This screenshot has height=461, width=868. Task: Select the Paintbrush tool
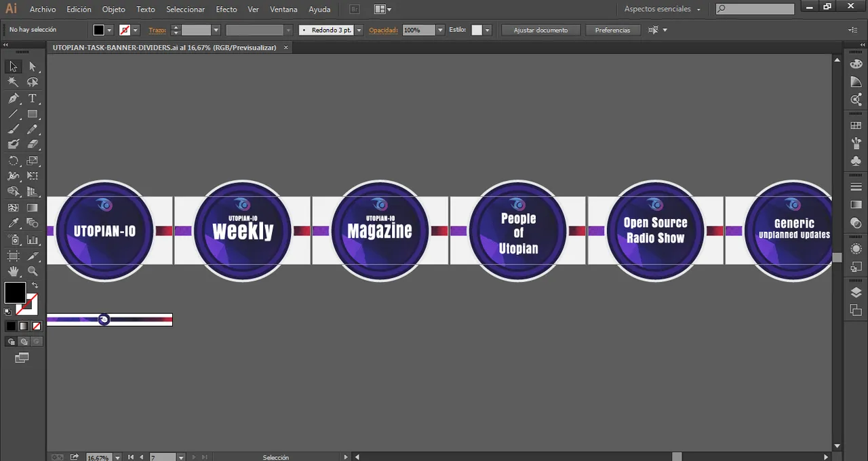tap(13, 129)
